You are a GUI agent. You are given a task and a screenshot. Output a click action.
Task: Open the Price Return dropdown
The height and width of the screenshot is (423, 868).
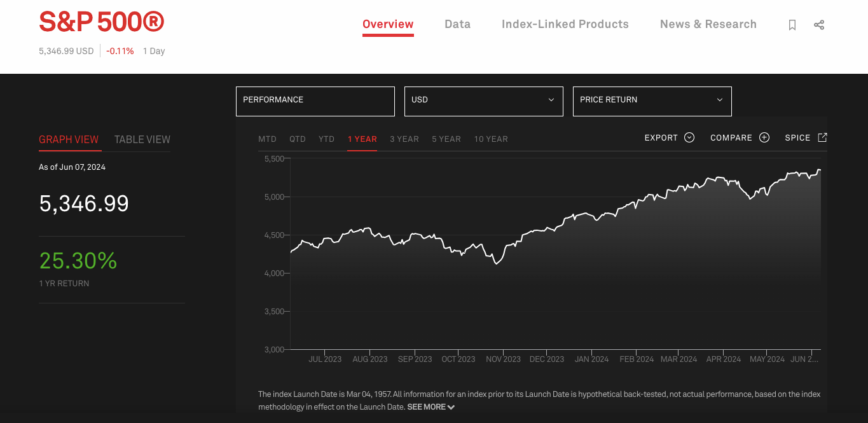[652, 101]
